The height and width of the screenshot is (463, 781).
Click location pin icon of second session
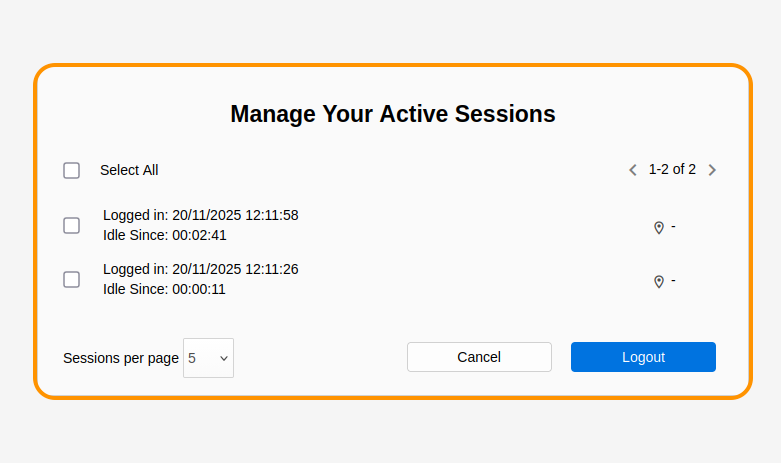659,282
